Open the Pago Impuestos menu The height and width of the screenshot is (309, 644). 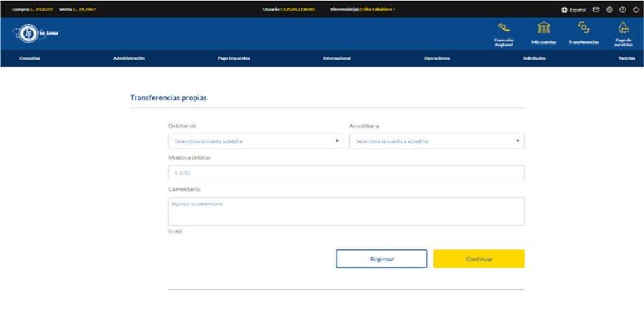tap(234, 58)
